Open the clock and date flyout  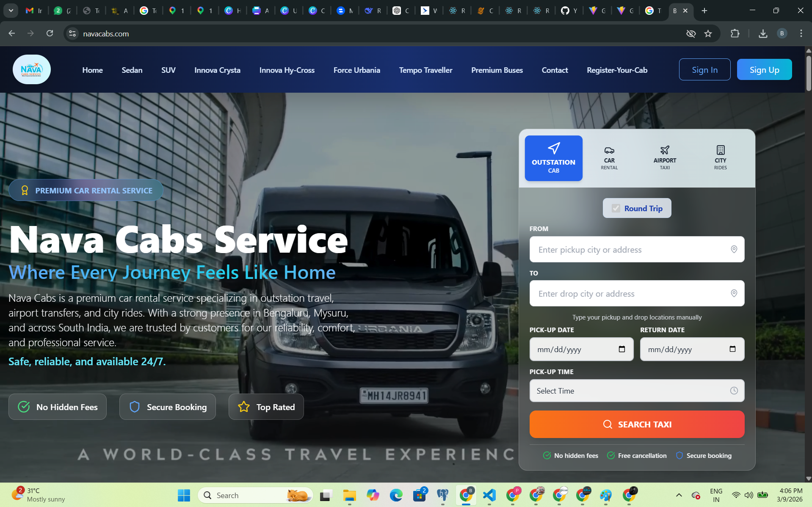pos(790,495)
